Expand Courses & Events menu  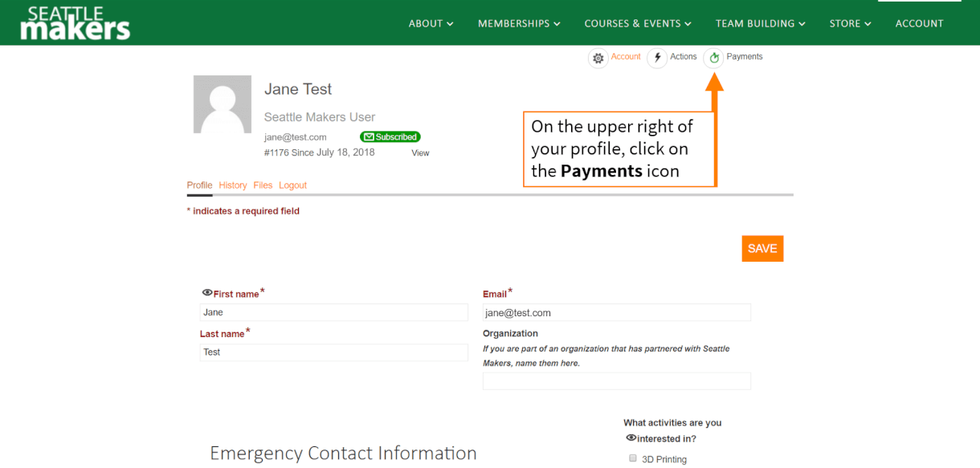(x=638, y=23)
